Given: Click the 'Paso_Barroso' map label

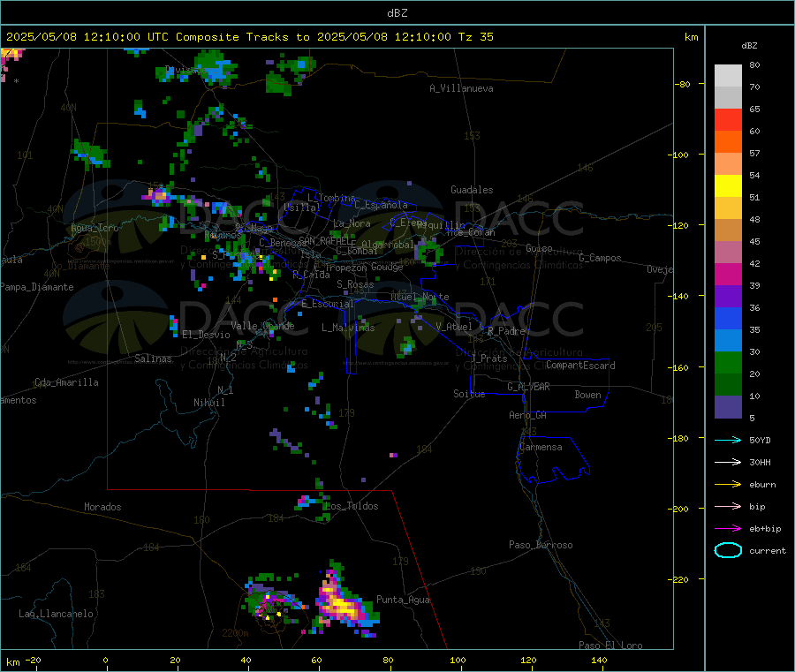Looking at the screenshot, I should 541,545.
